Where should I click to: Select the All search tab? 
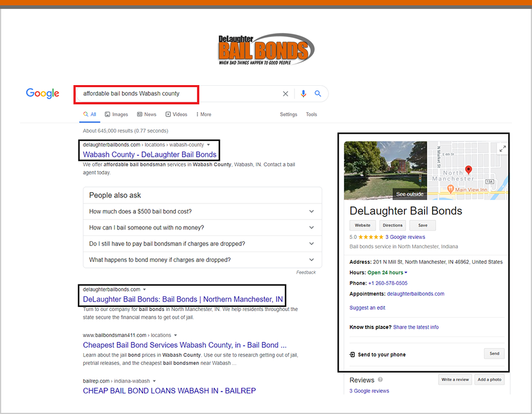90,115
